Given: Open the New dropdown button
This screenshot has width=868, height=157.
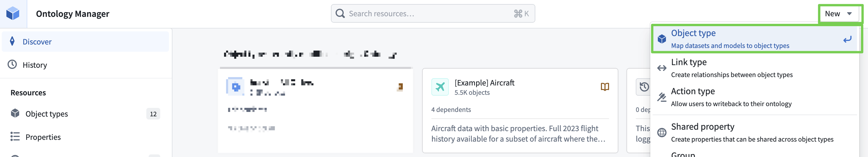Looking at the screenshot, I should pos(838,13).
